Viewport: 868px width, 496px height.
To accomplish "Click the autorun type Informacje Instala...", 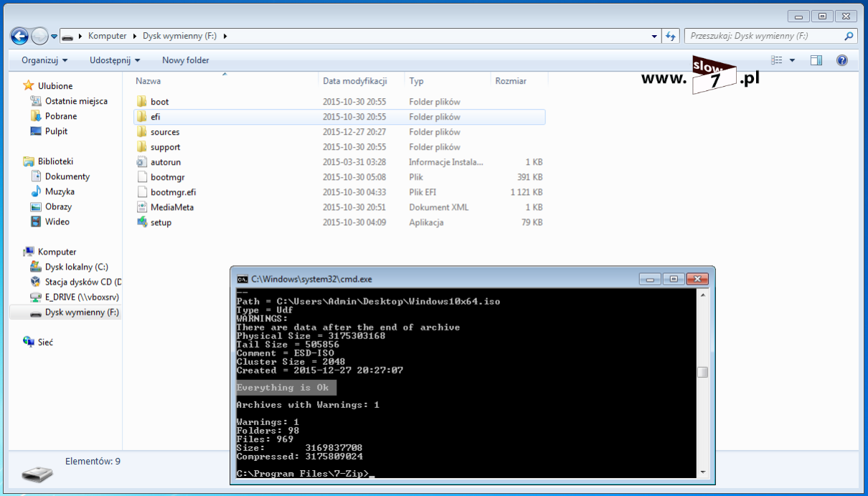I will coord(445,162).
